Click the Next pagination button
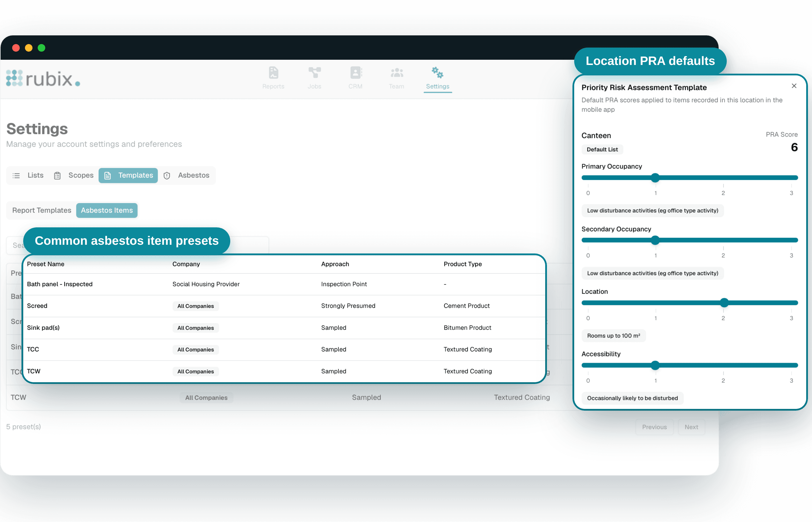The width and height of the screenshot is (812, 522). coord(691,427)
